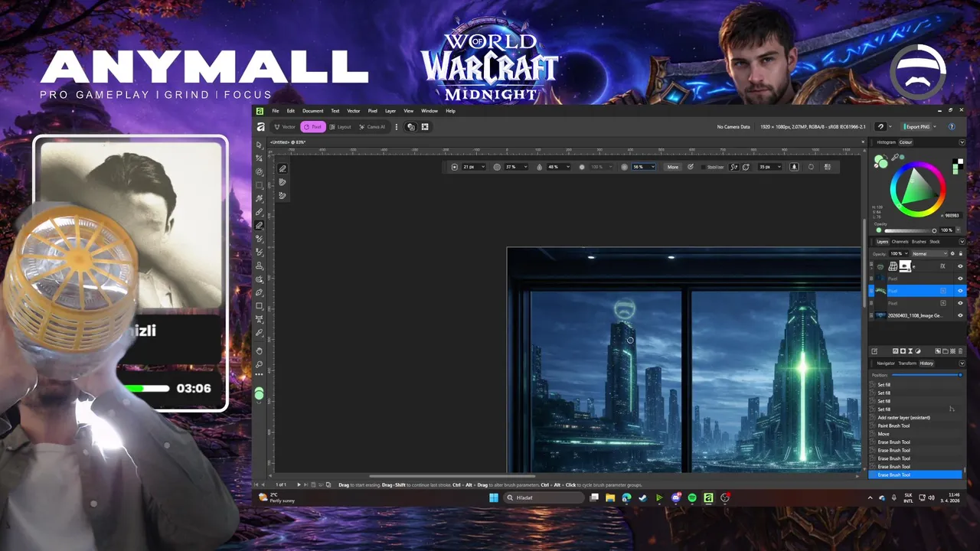Toggle window stabiliser mode
This screenshot has width=980, height=551.
click(746, 167)
